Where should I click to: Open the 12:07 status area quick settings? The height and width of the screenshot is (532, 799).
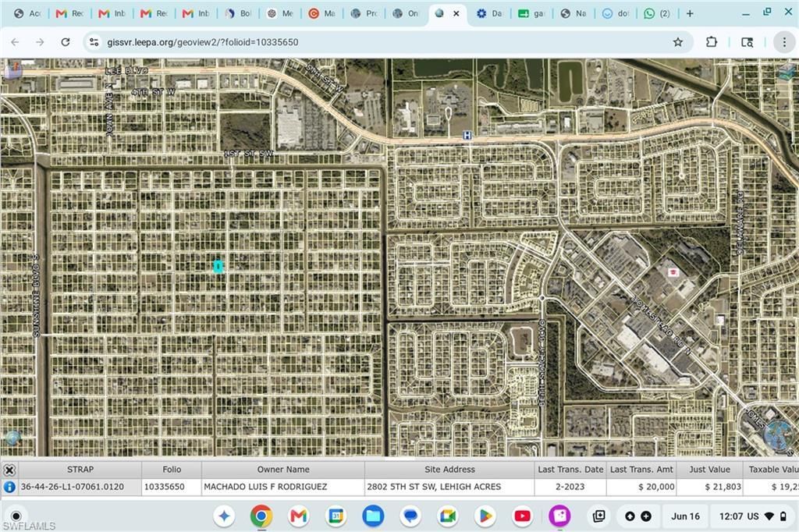[753, 516]
